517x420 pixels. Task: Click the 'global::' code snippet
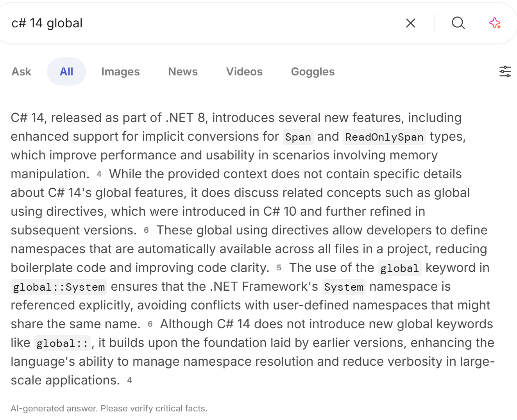63,343
